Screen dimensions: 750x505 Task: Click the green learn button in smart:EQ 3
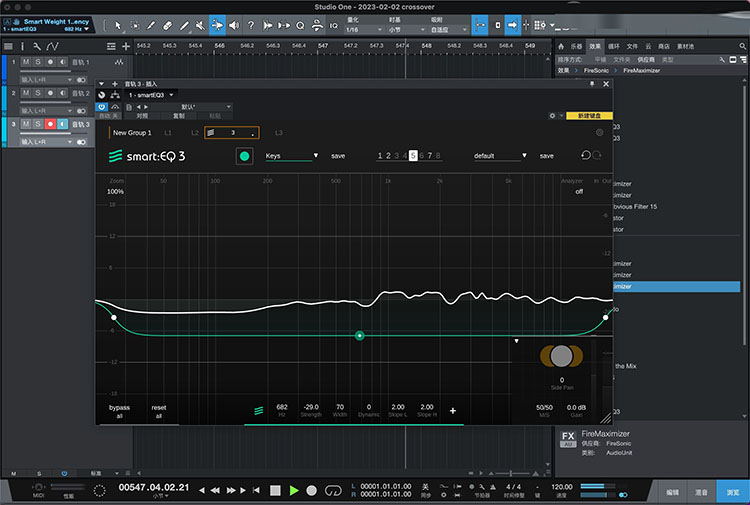pos(244,156)
